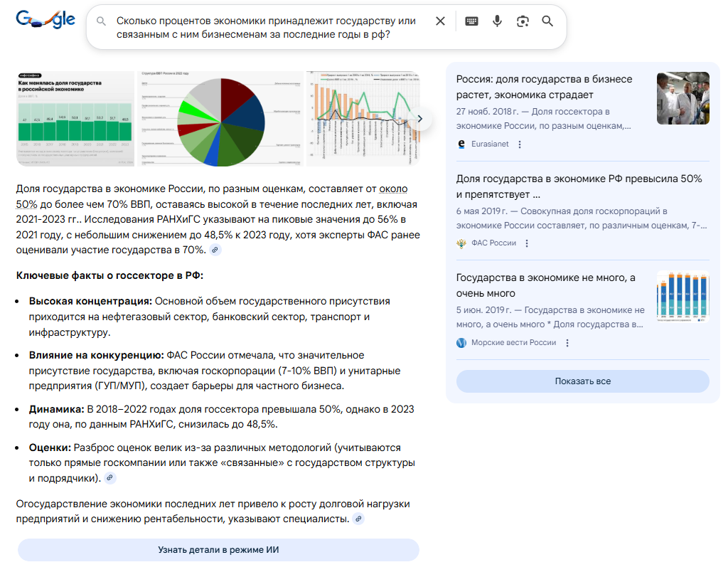Open 'Доля государства в экономике РФ превысила 50%' result

point(579,186)
